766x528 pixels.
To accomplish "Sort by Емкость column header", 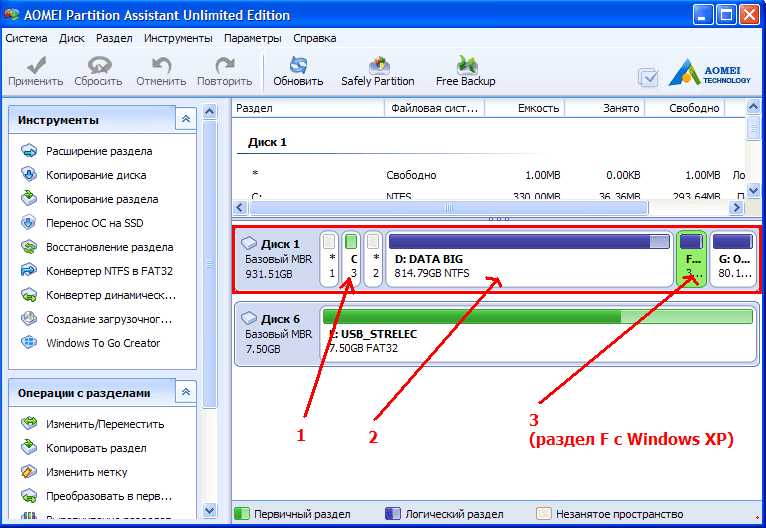I will pos(525,108).
